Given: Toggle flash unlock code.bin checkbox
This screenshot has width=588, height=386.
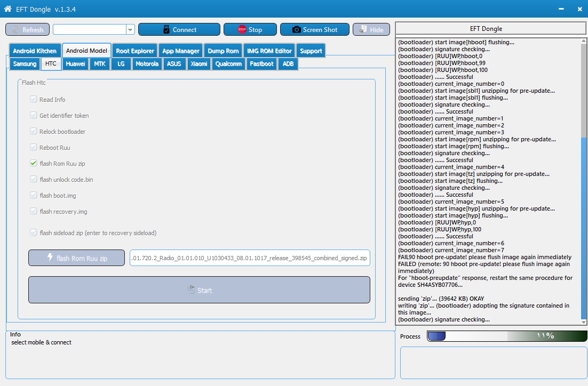Looking at the screenshot, I should 34,179.
